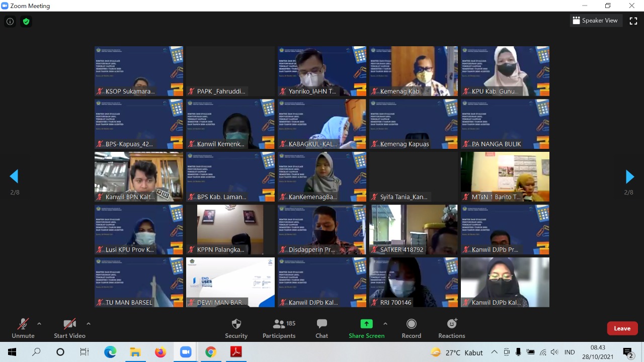Open the Participants panel
This screenshot has width=644, height=362.
[x=279, y=328]
